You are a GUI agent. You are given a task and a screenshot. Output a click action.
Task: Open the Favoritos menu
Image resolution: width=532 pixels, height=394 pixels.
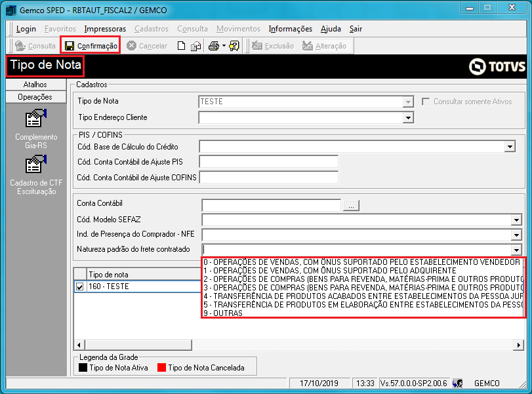(x=60, y=29)
